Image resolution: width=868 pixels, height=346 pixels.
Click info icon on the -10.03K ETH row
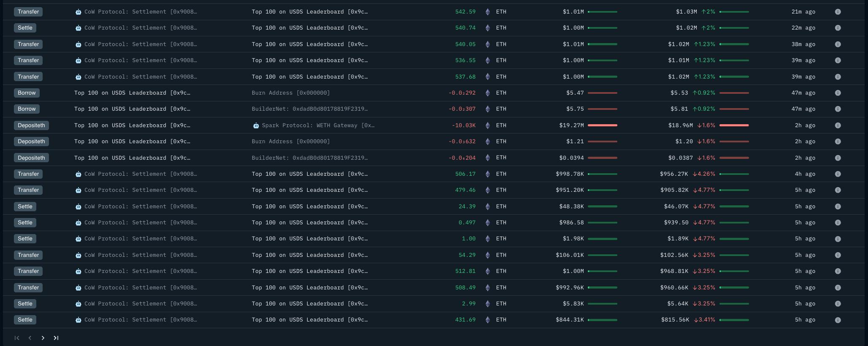tap(838, 125)
